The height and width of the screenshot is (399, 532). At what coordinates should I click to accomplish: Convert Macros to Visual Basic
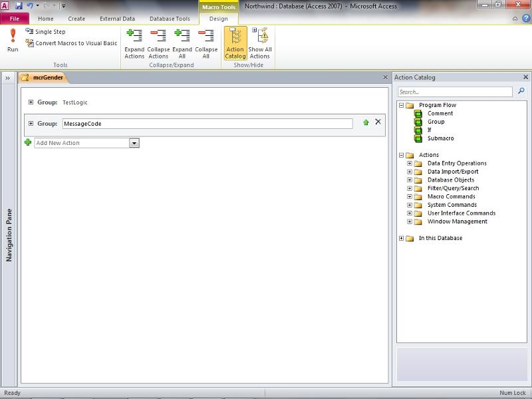[72, 43]
